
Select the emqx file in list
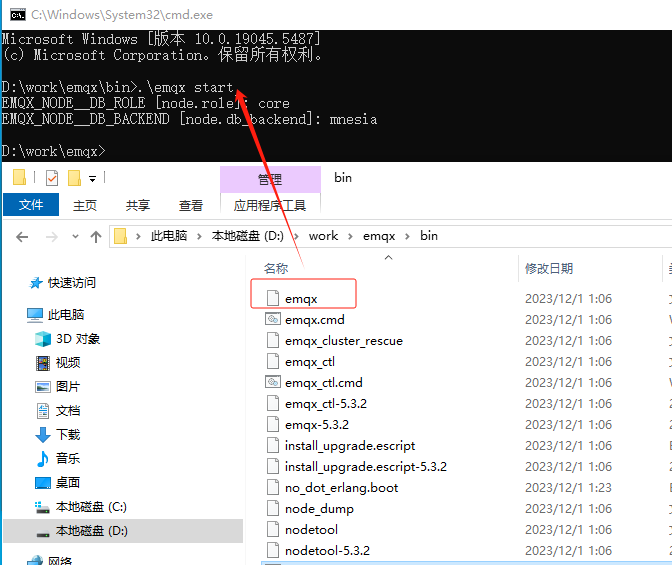click(301, 298)
